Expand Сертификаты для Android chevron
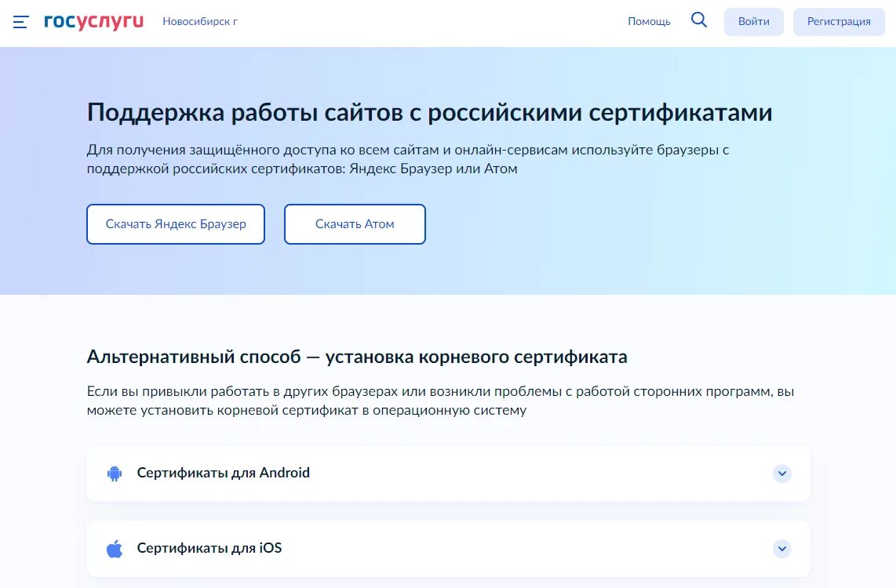Image resolution: width=896 pixels, height=588 pixels. tap(782, 474)
